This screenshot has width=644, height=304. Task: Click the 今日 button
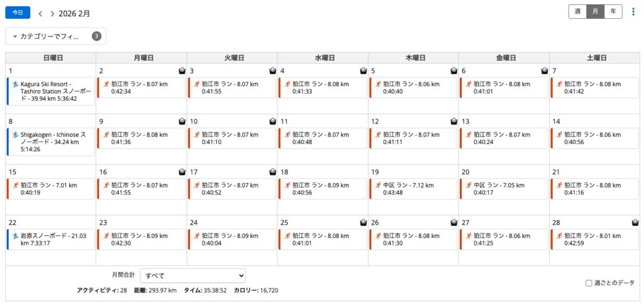pyautogui.click(x=18, y=13)
